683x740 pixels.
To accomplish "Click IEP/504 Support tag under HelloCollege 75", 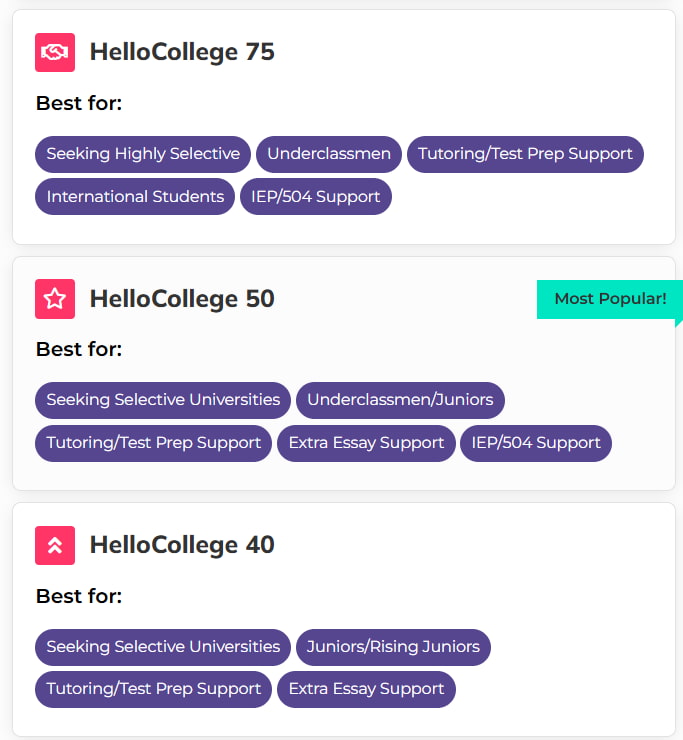I will point(316,196).
